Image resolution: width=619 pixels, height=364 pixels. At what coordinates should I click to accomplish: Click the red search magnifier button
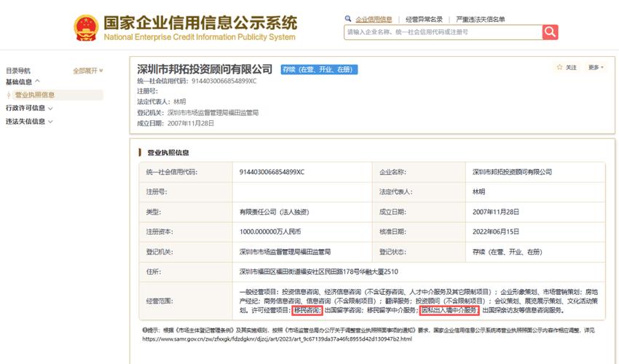[550, 32]
